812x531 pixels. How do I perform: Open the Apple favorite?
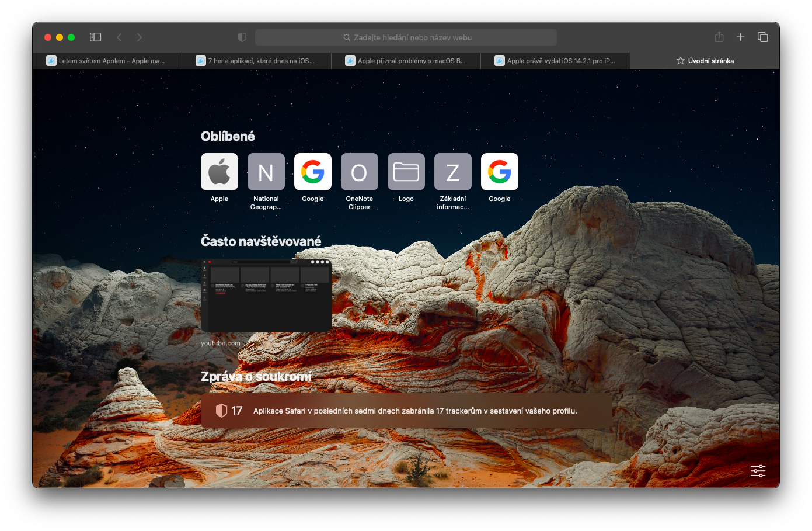[x=219, y=172]
